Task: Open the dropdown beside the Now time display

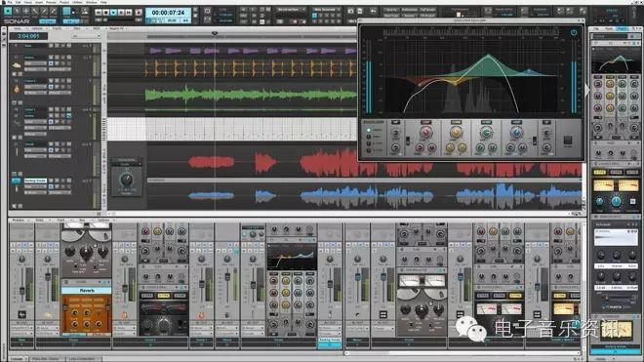Action: [x=86, y=36]
